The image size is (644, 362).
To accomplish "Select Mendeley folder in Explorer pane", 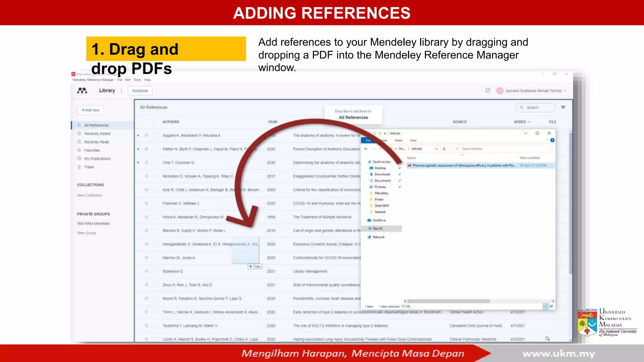I will (x=379, y=193).
